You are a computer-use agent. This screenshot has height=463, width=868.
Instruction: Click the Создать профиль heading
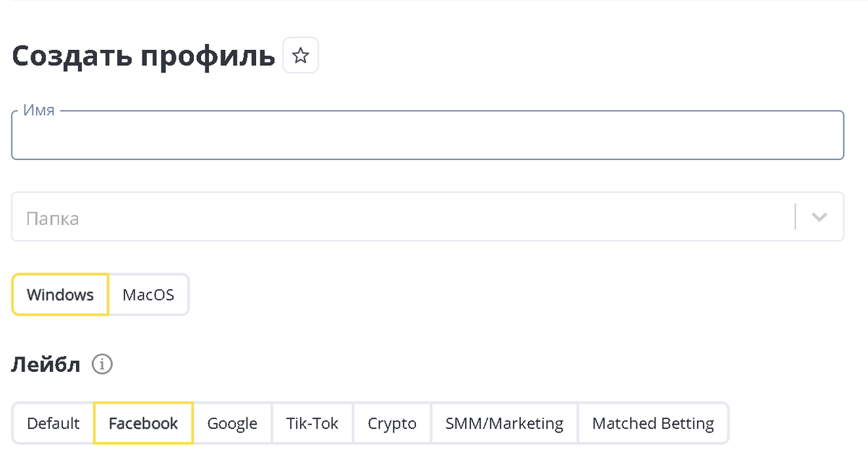pos(143,56)
